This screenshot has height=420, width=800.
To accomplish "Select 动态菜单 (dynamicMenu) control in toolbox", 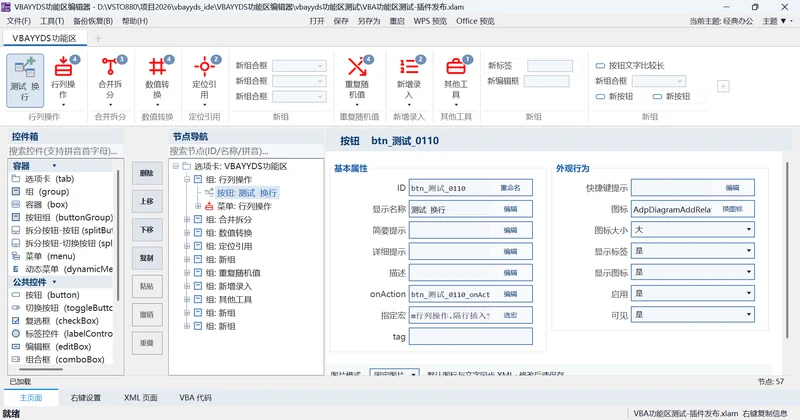I will coord(61,269).
